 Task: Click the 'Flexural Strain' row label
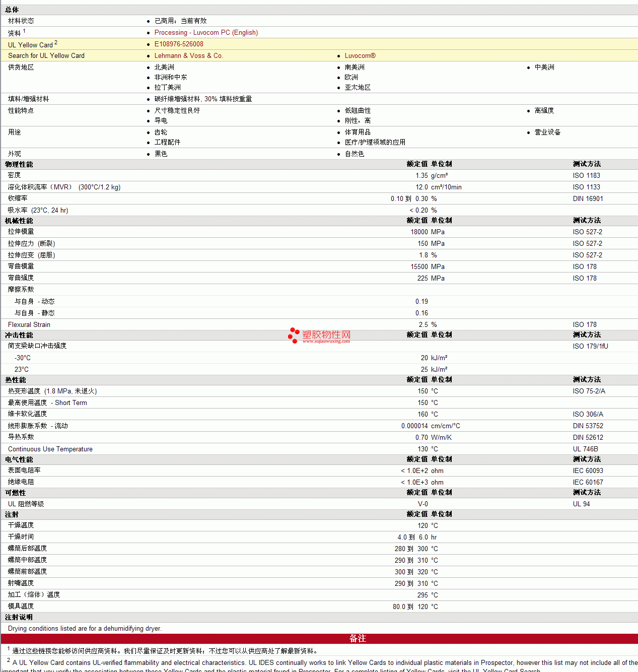tap(29, 324)
